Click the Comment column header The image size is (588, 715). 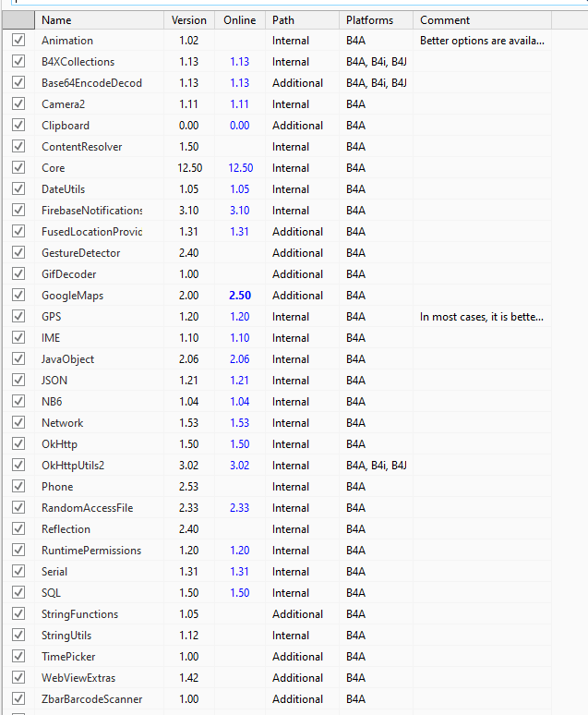[445, 20]
